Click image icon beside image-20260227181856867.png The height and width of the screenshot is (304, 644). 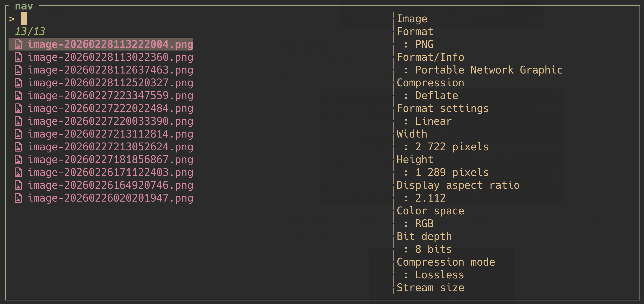(18, 159)
